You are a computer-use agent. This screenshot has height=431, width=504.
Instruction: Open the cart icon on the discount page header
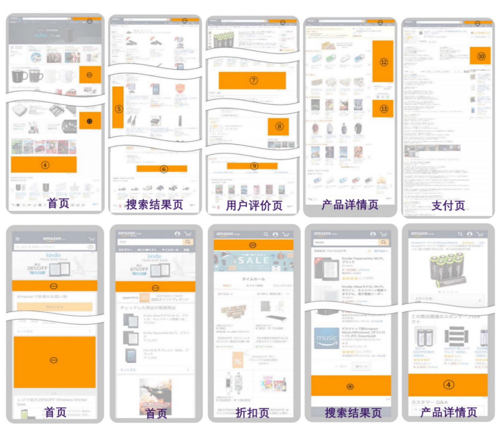pyautogui.click(x=286, y=234)
